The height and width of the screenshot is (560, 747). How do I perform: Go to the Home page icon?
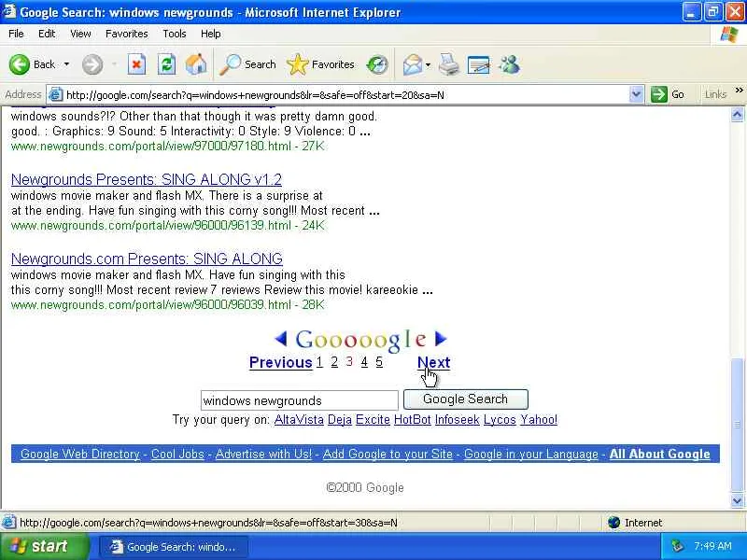(x=196, y=64)
